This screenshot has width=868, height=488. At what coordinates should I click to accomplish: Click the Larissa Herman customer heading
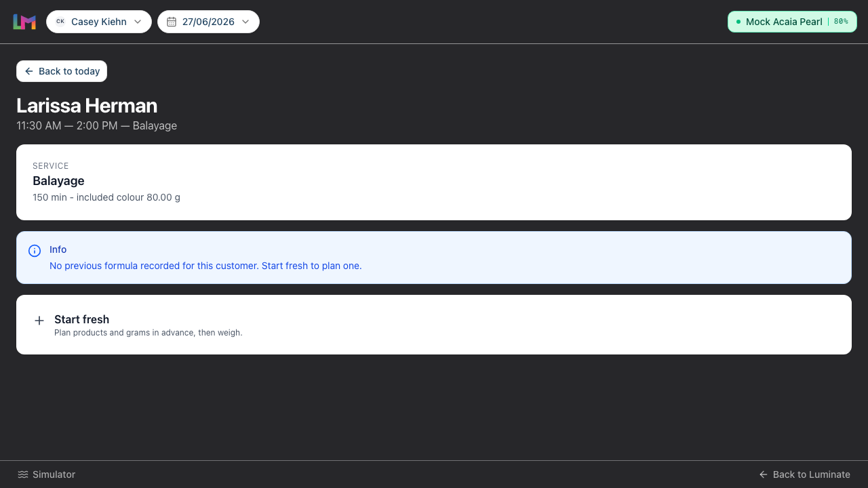(87, 106)
